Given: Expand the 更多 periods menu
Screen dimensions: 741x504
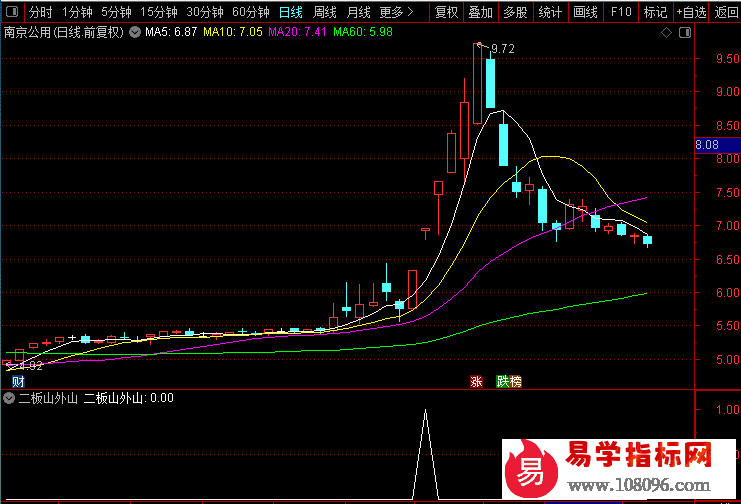Looking at the screenshot, I should pos(396,12).
